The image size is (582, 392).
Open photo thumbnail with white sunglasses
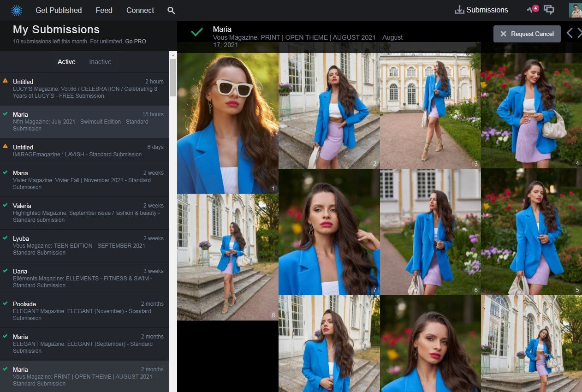click(x=228, y=123)
